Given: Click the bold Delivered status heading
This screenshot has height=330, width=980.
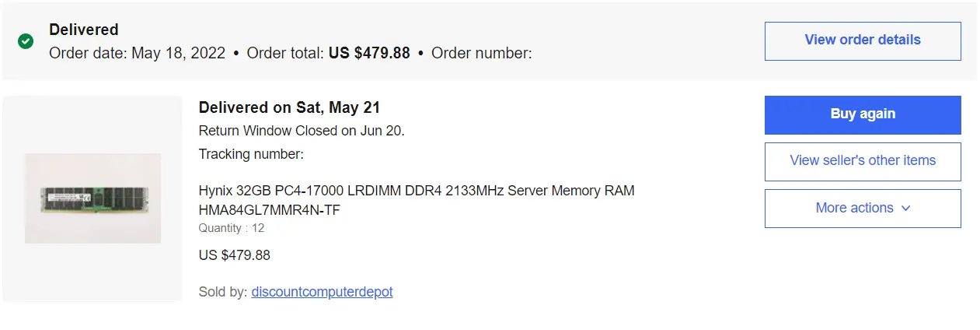Looking at the screenshot, I should pyautogui.click(x=84, y=30).
